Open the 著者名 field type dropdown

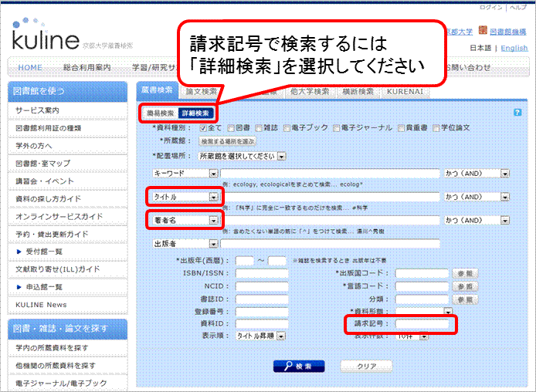click(185, 221)
